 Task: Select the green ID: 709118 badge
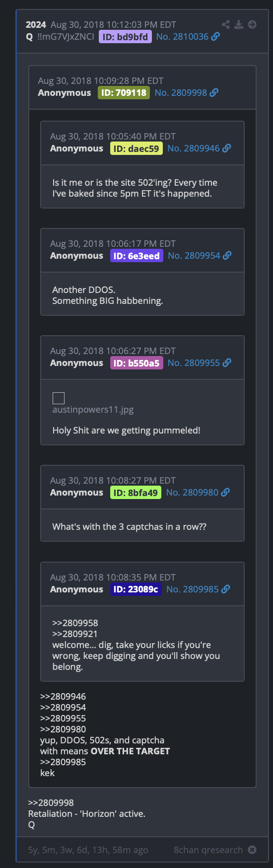point(124,92)
